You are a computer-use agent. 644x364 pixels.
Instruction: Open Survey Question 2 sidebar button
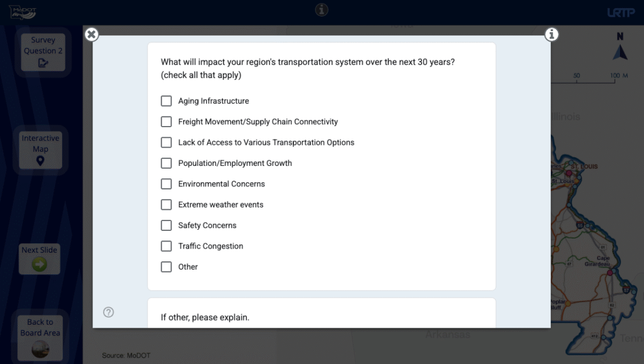coord(43,52)
